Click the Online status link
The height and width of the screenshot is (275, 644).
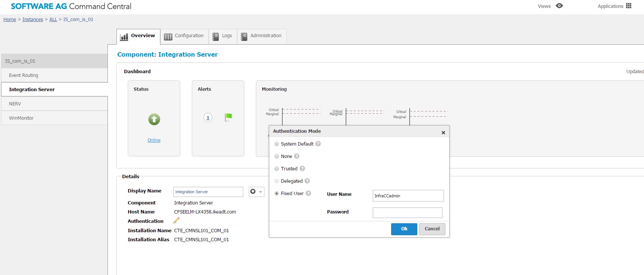(154, 140)
